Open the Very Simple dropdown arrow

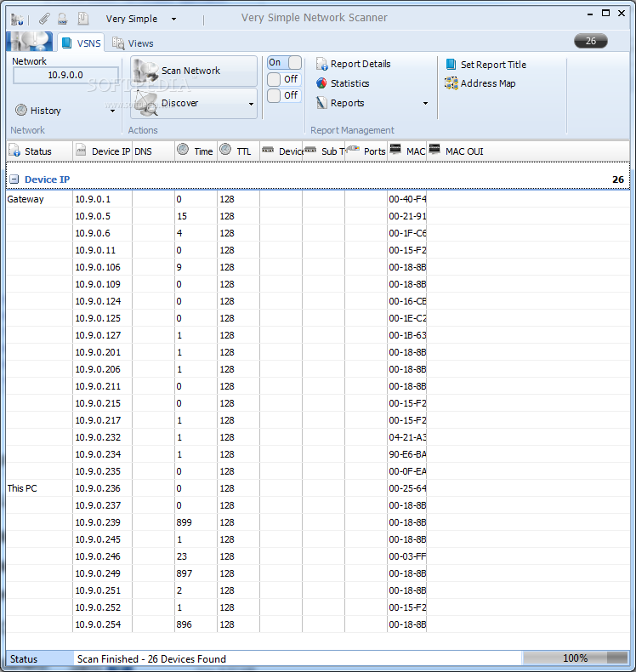[x=174, y=19]
